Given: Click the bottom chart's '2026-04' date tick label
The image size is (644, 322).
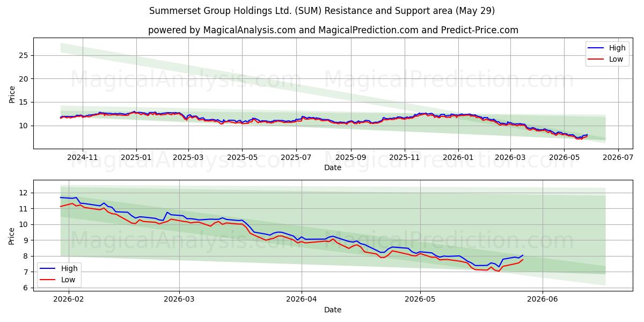Looking at the screenshot, I should click(301, 301).
